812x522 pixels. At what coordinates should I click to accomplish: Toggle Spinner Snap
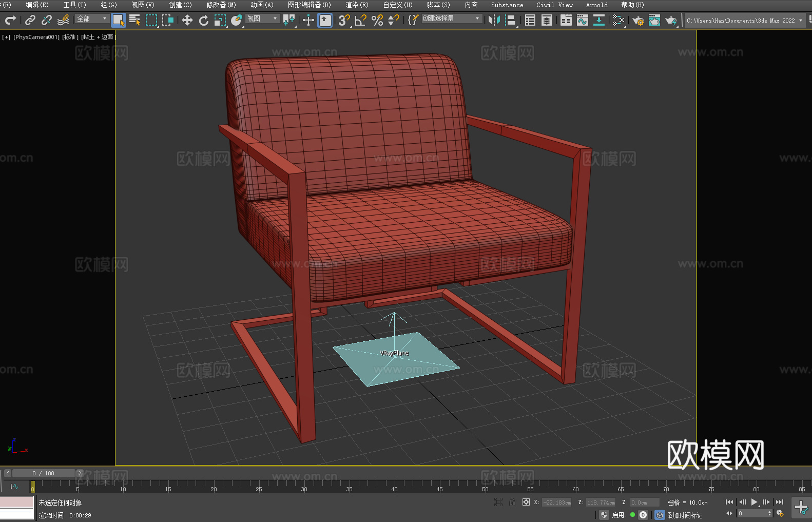coord(394,20)
